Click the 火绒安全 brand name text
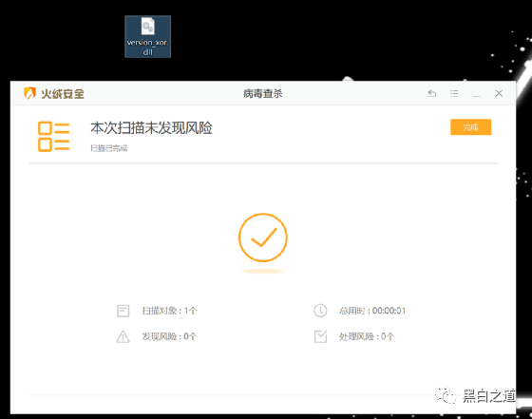The width and height of the screenshot is (532, 419). click(63, 94)
